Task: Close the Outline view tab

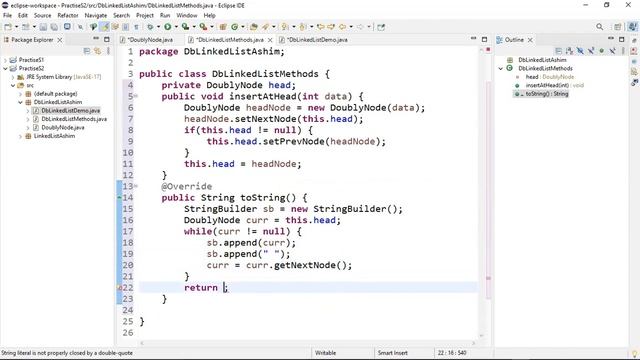Action: coord(530,40)
